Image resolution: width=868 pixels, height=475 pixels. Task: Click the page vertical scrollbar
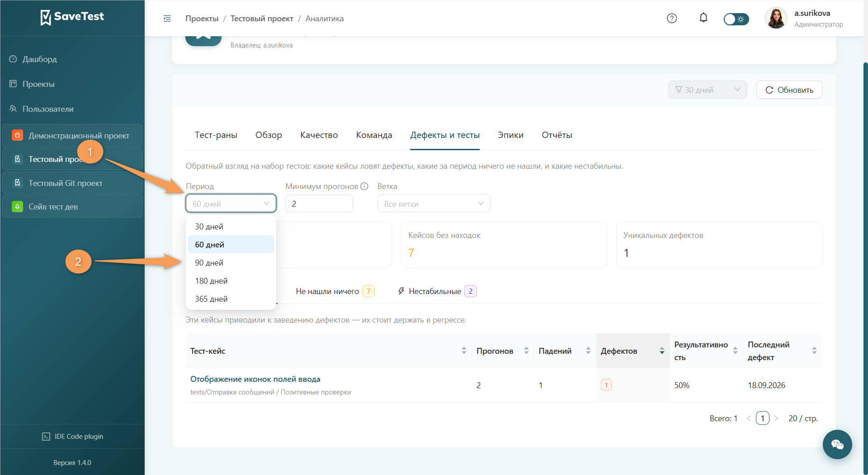coord(865,267)
